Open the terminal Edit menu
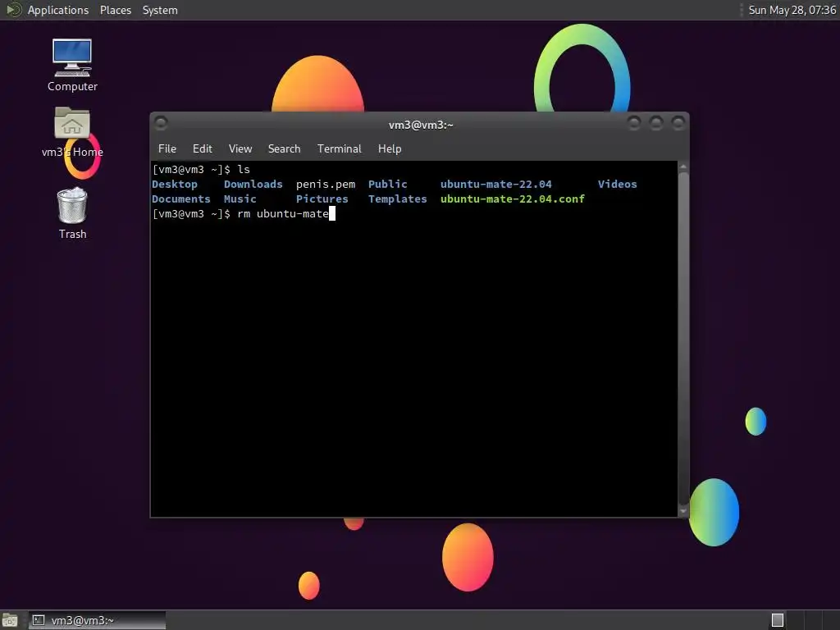840x630 pixels. point(203,148)
